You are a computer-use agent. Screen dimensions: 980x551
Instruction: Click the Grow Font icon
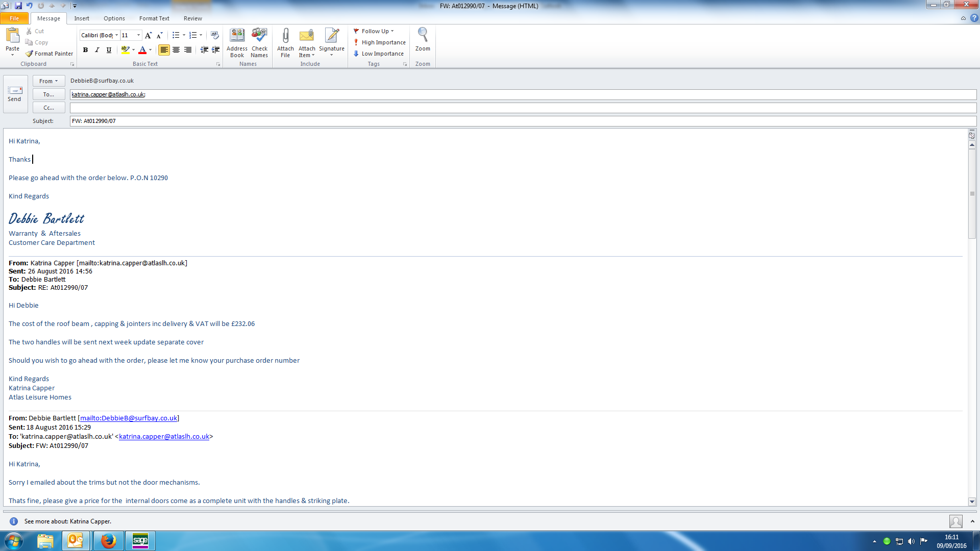148,35
